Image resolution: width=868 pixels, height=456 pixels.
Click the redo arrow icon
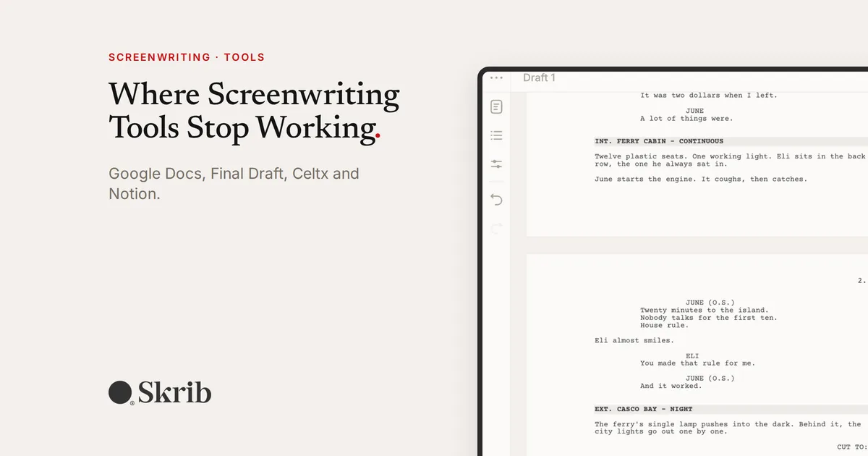496,228
